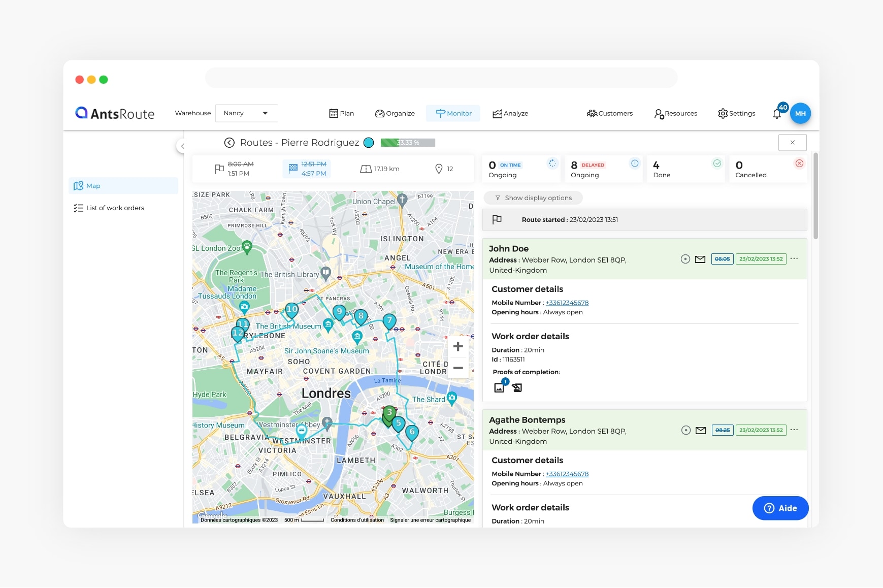This screenshot has width=883, height=588.
Task: Click the stops pin icon showing 12
Action: pos(439,169)
